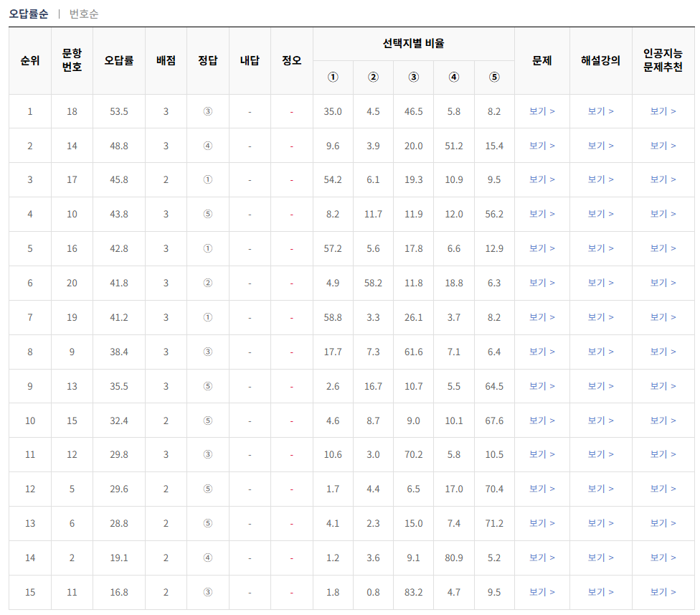Open 문제 보기 for question 11

[540, 593]
